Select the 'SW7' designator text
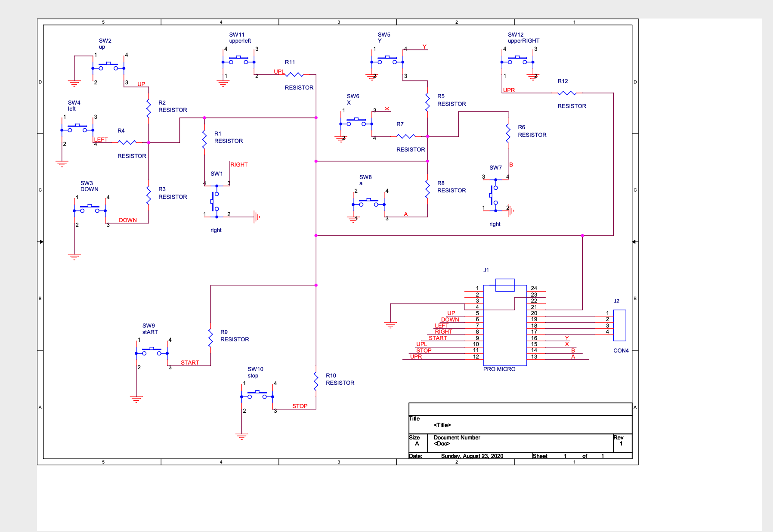The image size is (773, 532). coord(495,168)
